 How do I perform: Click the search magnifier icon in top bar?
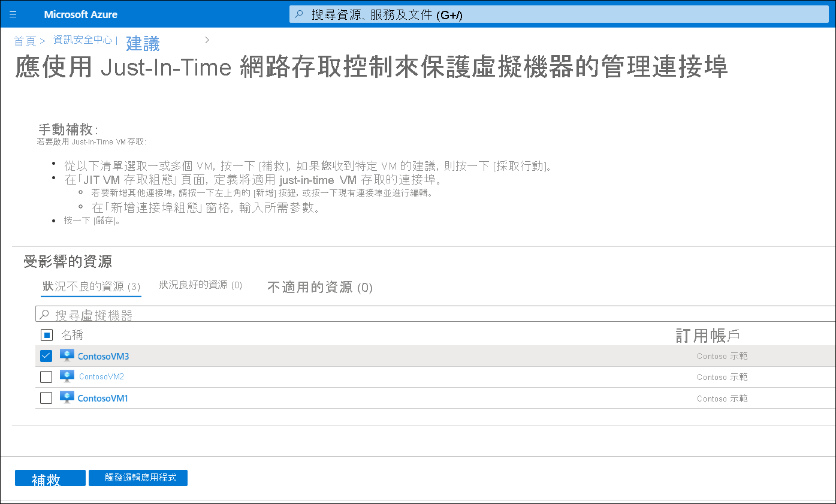point(300,14)
